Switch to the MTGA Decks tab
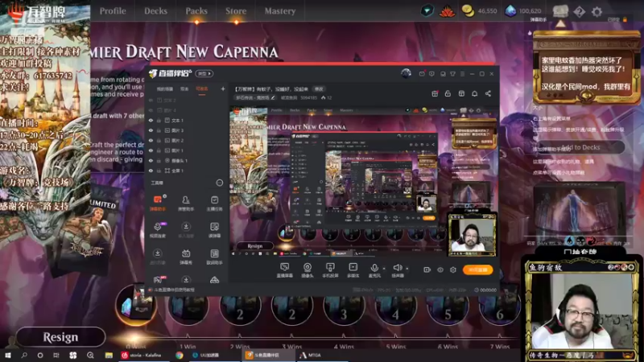 pyautogui.click(x=155, y=11)
